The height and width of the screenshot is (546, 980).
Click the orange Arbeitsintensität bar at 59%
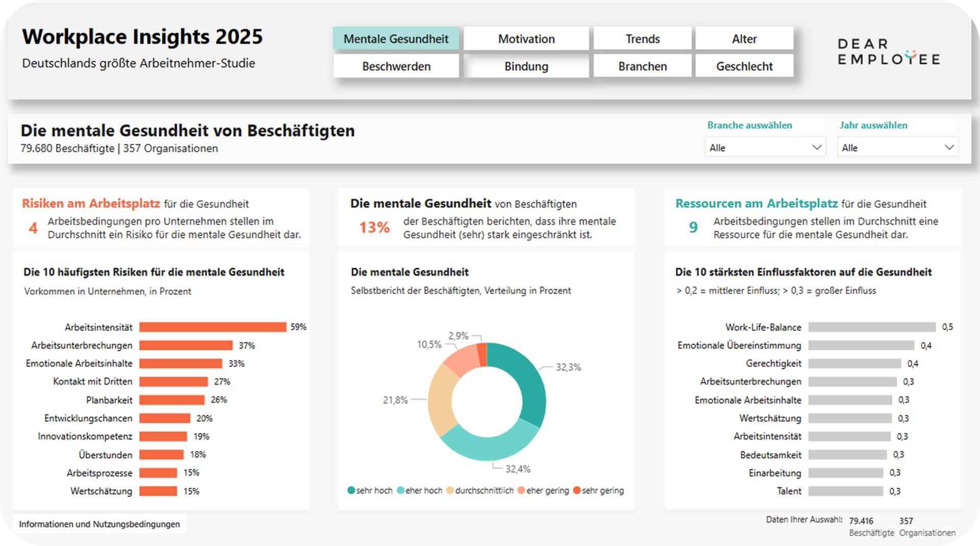pos(213,327)
